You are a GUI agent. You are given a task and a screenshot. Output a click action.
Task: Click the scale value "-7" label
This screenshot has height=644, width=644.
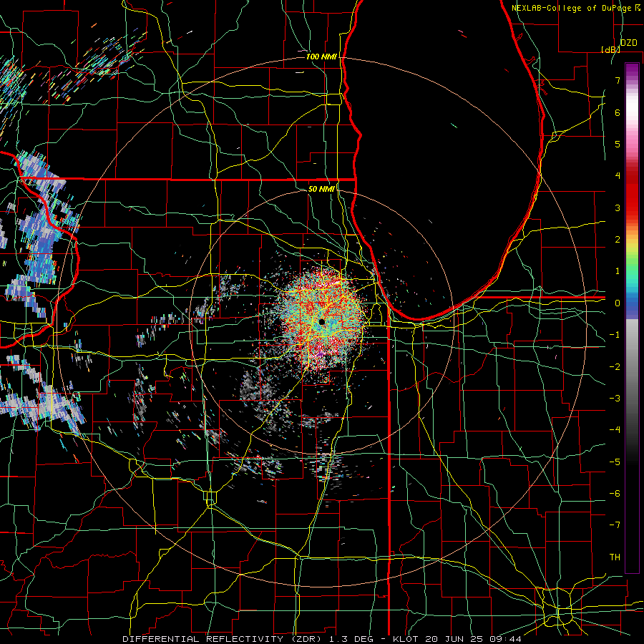[x=615, y=525]
